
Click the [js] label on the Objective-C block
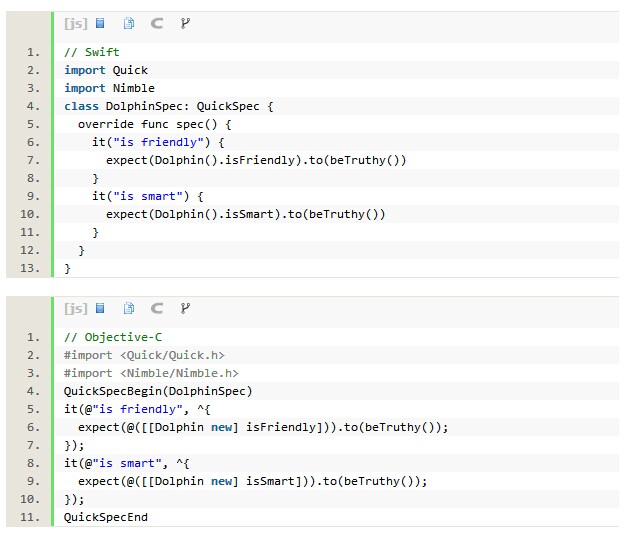[x=75, y=308]
